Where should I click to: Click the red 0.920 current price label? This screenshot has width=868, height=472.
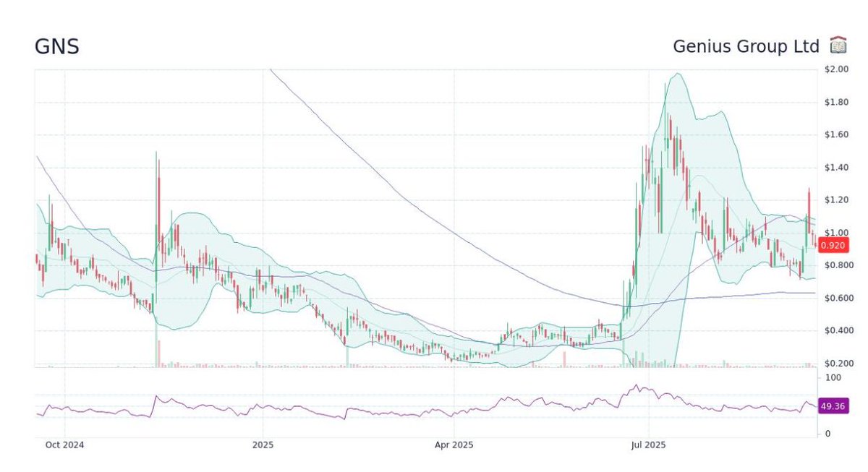pyautogui.click(x=832, y=246)
